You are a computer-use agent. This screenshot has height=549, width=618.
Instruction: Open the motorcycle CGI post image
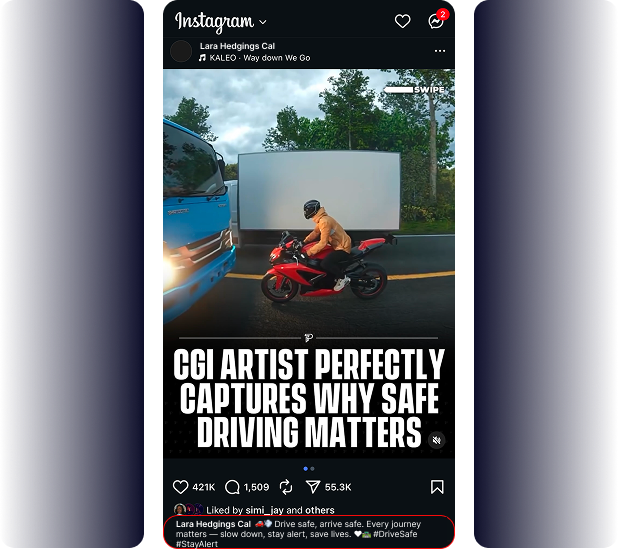tap(309, 263)
